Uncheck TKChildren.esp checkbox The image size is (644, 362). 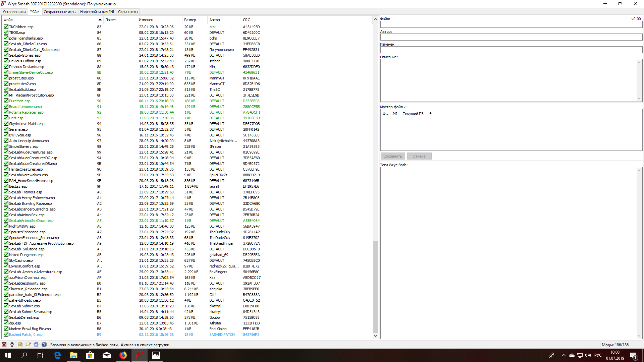point(6,27)
